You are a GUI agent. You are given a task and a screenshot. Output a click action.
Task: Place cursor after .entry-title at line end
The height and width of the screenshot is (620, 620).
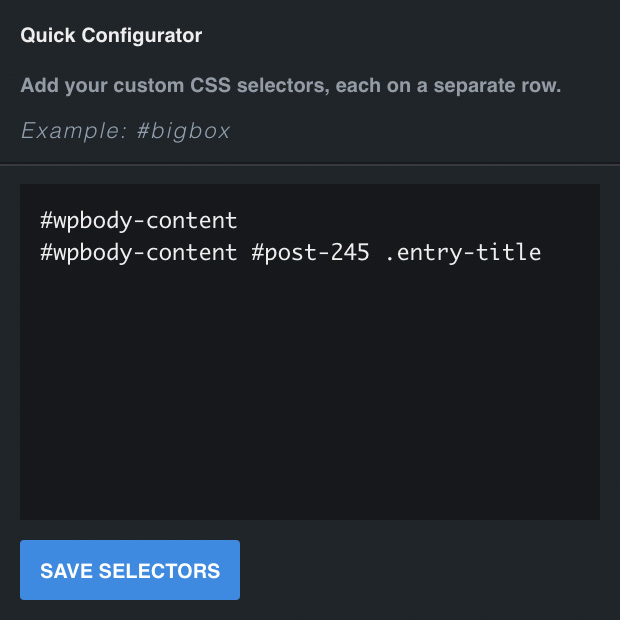click(542, 253)
